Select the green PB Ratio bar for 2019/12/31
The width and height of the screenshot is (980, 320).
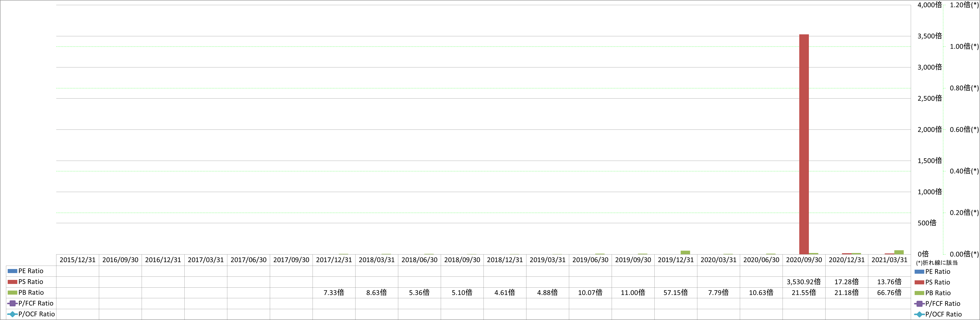tap(685, 252)
